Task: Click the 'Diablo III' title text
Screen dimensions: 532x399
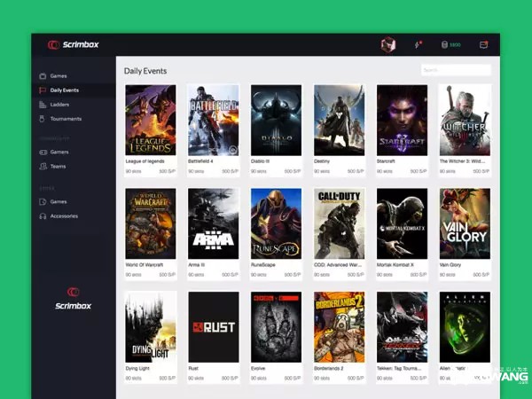Action: [260, 161]
